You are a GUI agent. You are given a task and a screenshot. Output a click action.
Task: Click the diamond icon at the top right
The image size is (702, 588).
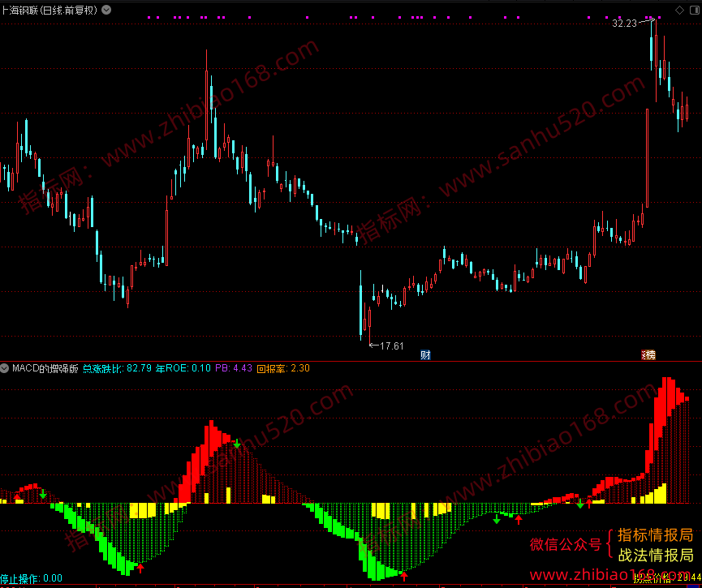[679, 10]
